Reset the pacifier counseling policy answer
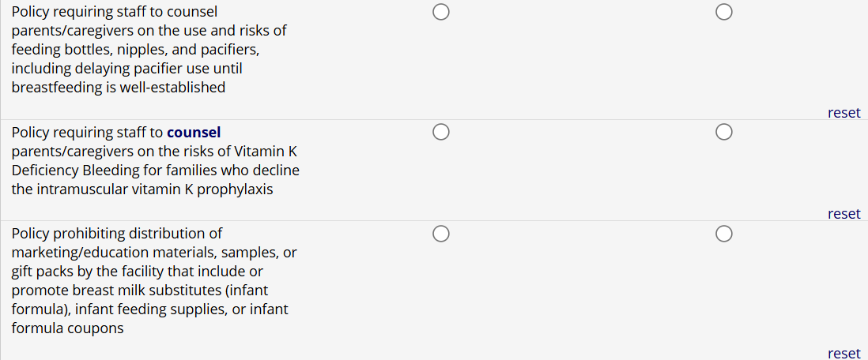Screen dimensions: 868x360 [x=843, y=113]
